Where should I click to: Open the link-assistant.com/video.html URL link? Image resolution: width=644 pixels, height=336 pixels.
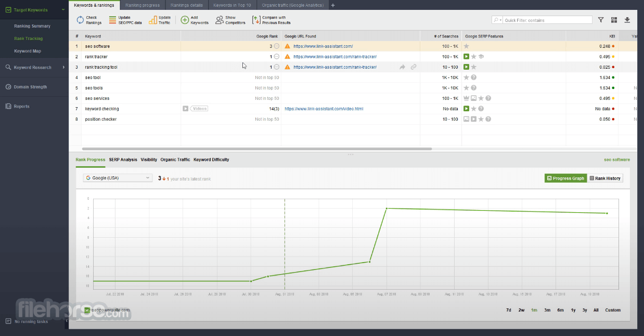pyautogui.click(x=324, y=109)
